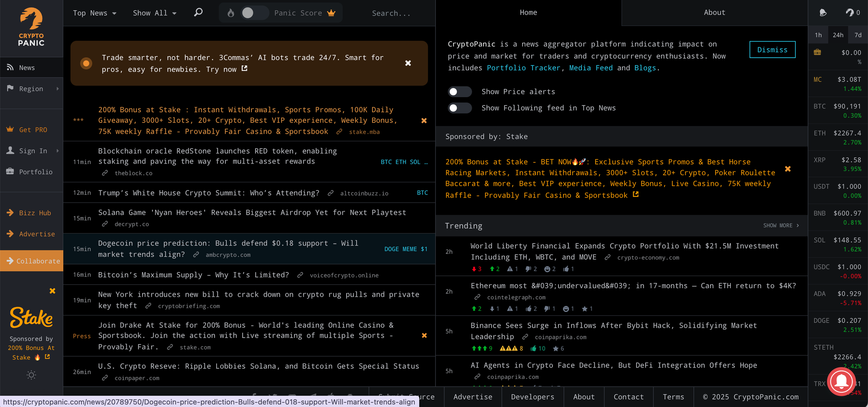Select the 1h price change tab

[818, 35]
